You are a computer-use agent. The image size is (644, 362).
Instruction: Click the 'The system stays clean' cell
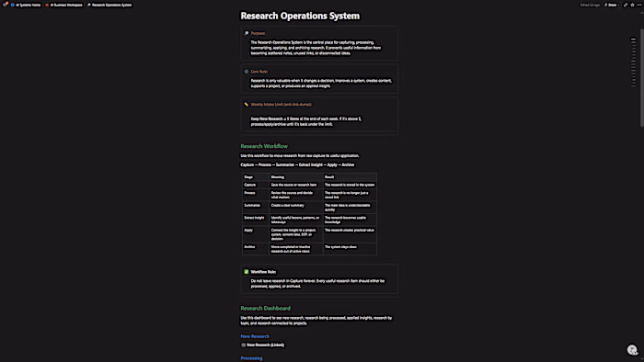(350, 249)
